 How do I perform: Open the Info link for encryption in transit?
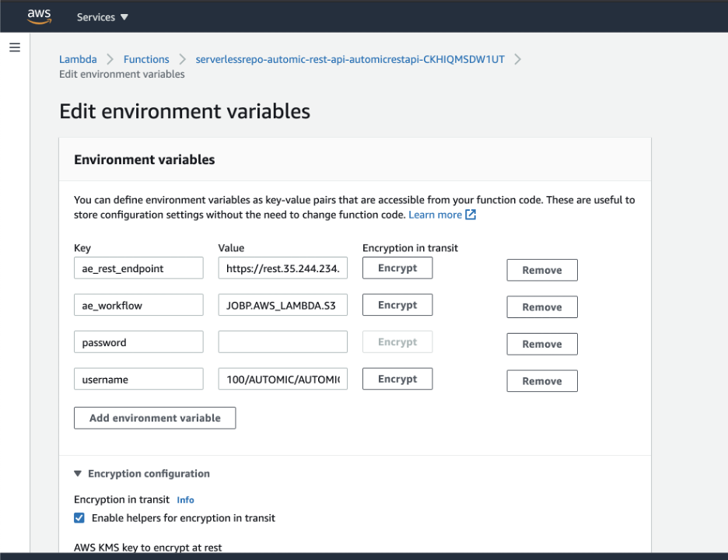(x=185, y=500)
